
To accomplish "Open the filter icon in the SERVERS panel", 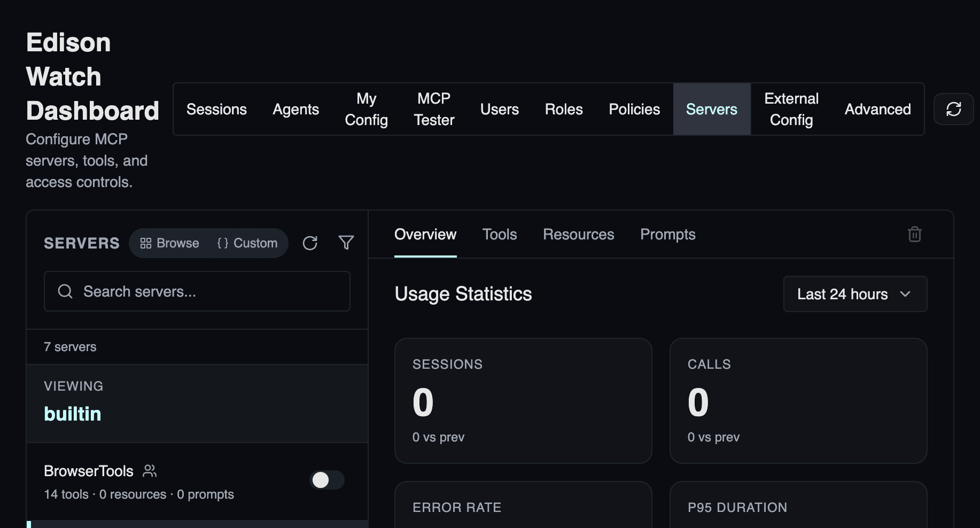I will tap(346, 243).
